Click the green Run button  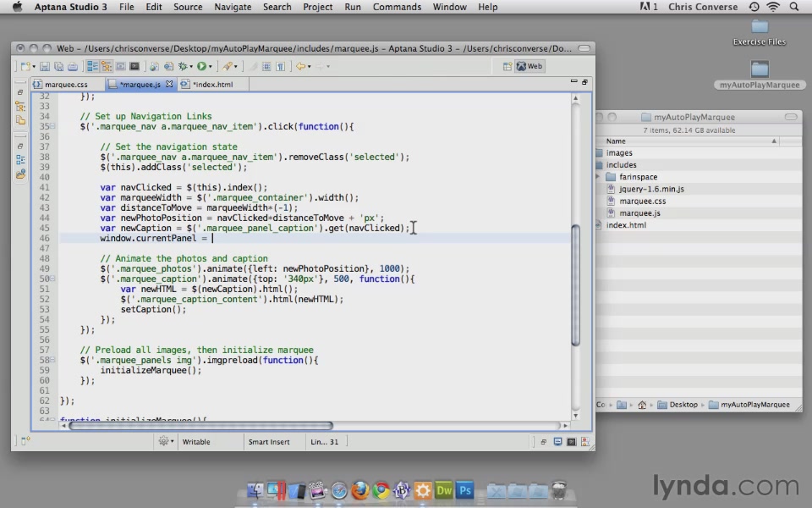tap(201, 66)
